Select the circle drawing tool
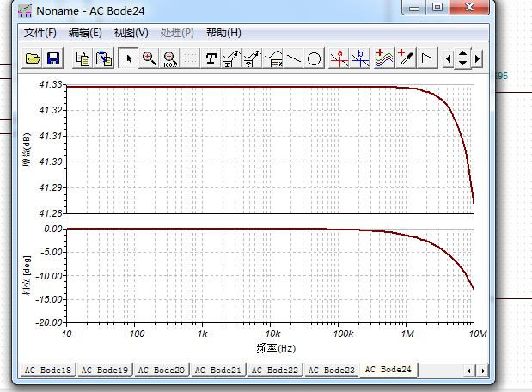 pyautogui.click(x=314, y=58)
